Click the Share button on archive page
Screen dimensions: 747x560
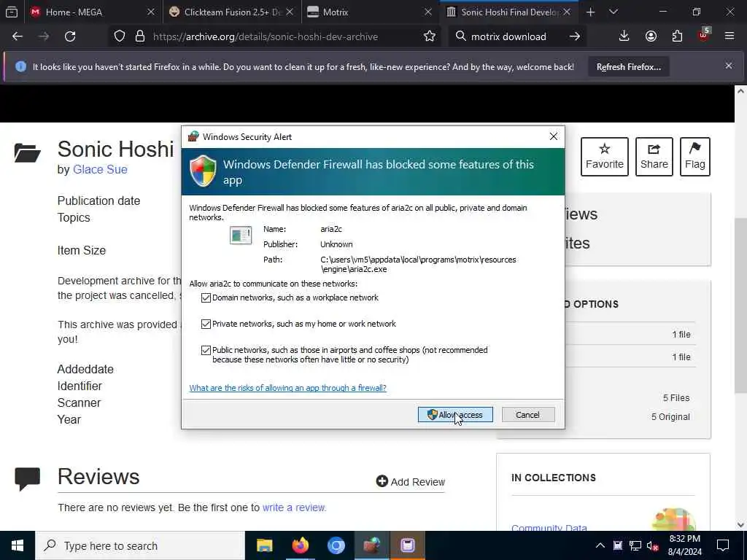[654, 157]
